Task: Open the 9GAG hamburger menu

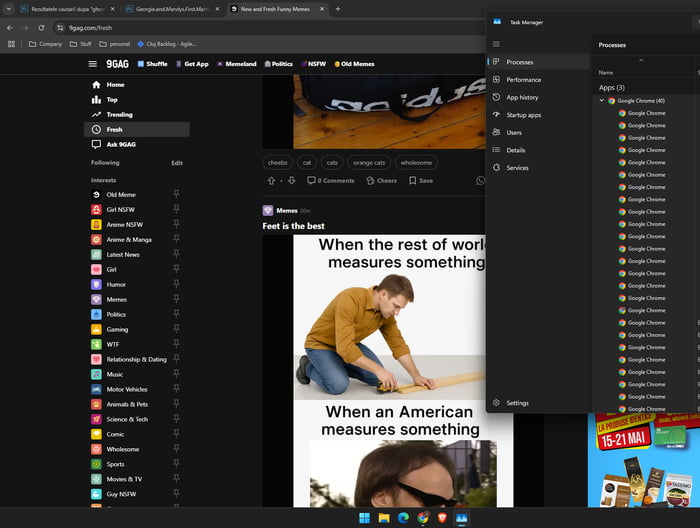Action: pyautogui.click(x=92, y=63)
